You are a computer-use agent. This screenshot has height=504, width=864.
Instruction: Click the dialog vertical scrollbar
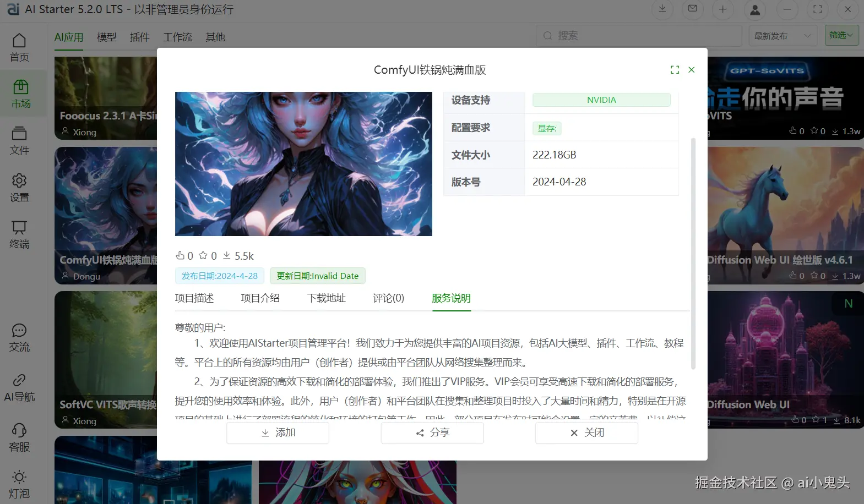coord(693,253)
